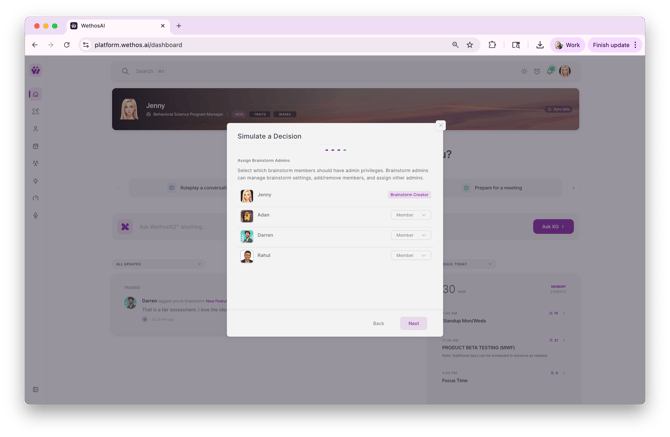Click the Next button in dialog
This screenshot has height=437, width=670.
[413, 323]
